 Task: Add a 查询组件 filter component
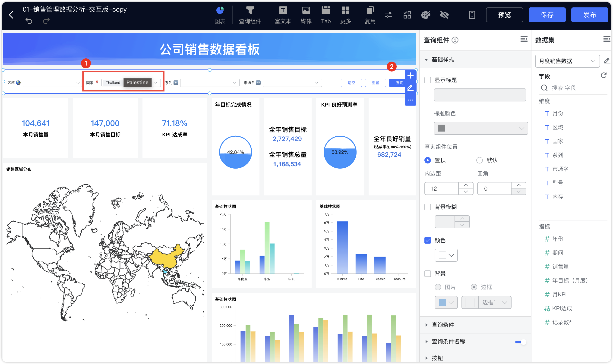(250, 15)
